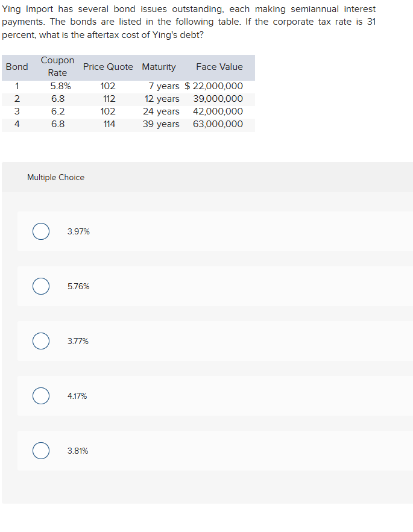The width and height of the screenshot is (413, 532).
Task: Click the Price Quote column header
Action: pyautogui.click(x=108, y=67)
